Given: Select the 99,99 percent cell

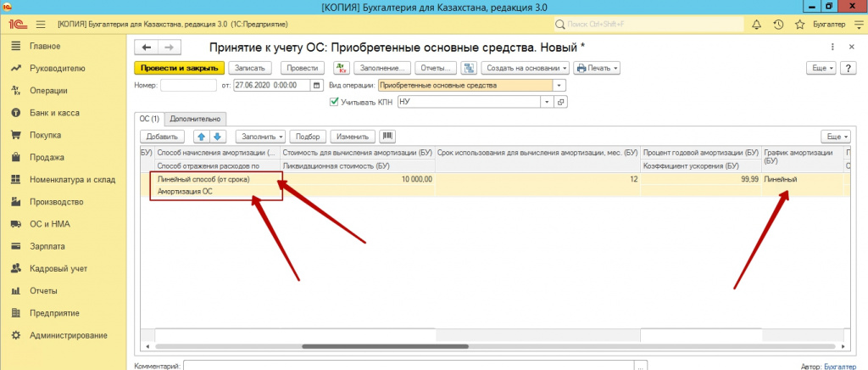Looking at the screenshot, I should (x=700, y=179).
